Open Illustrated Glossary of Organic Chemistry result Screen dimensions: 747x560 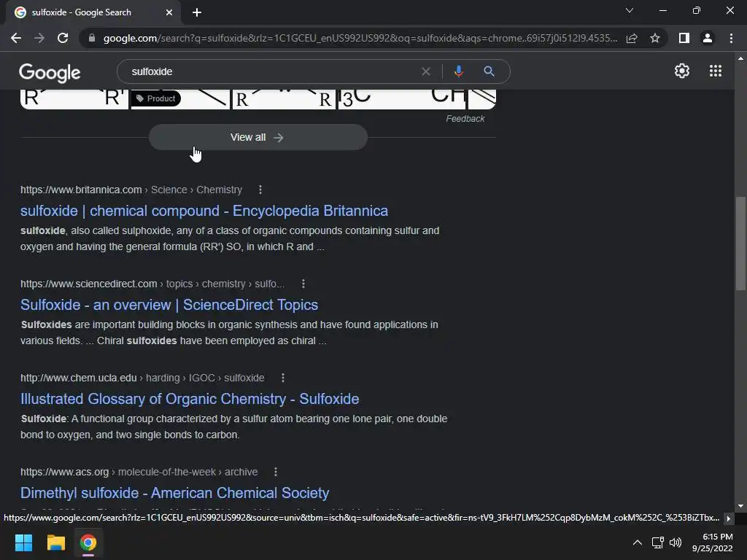click(x=190, y=399)
